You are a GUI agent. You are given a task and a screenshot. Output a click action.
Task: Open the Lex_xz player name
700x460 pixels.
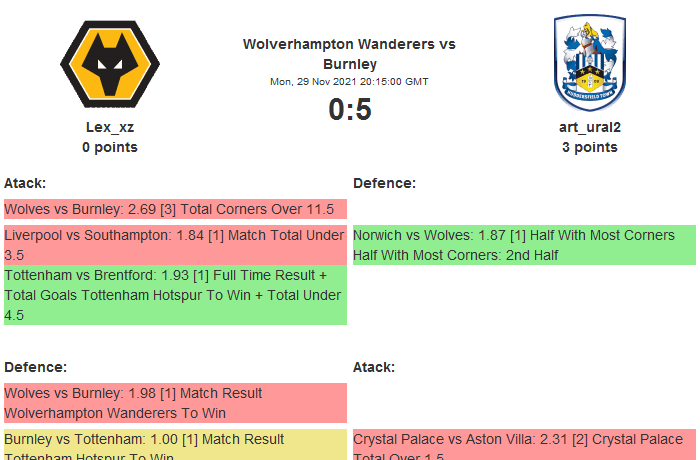click(110, 127)
